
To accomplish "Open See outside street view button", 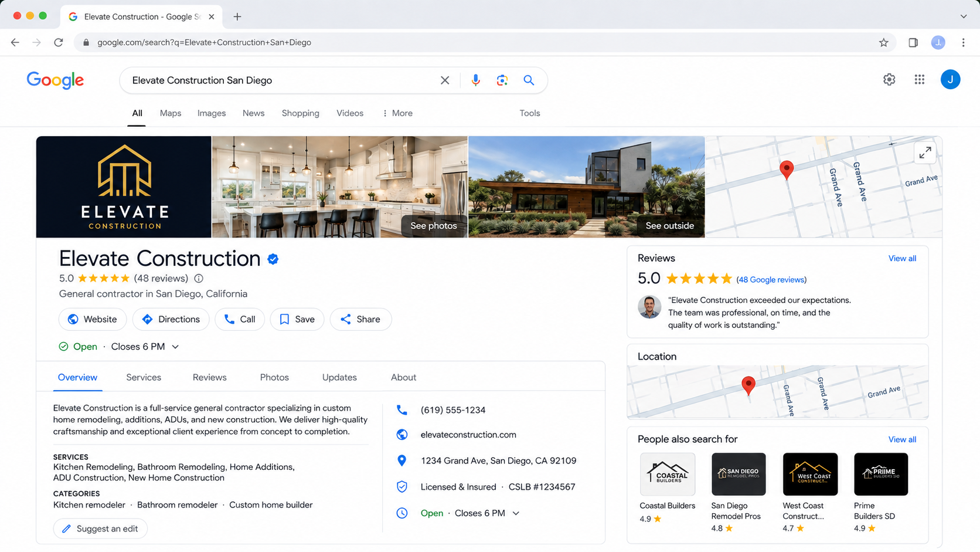I will [x=670, y=226].
